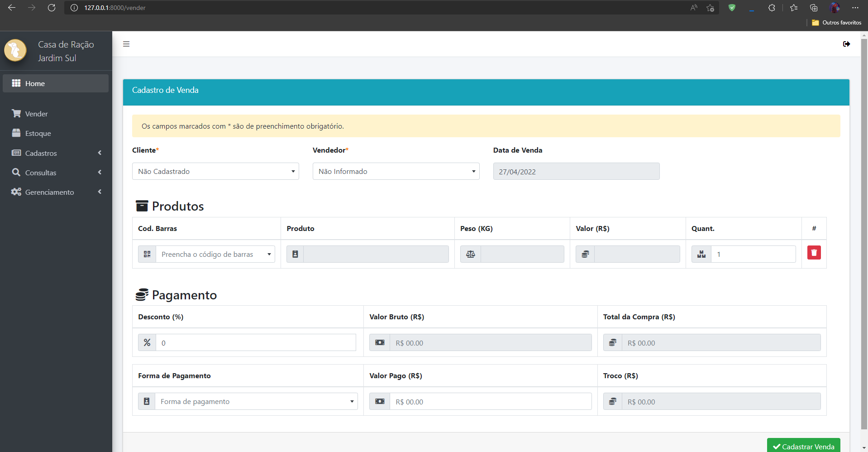Viewport: 868px width, 452px height.
Task: Click the Quant. input field with value 1
Action: point(754,254)
